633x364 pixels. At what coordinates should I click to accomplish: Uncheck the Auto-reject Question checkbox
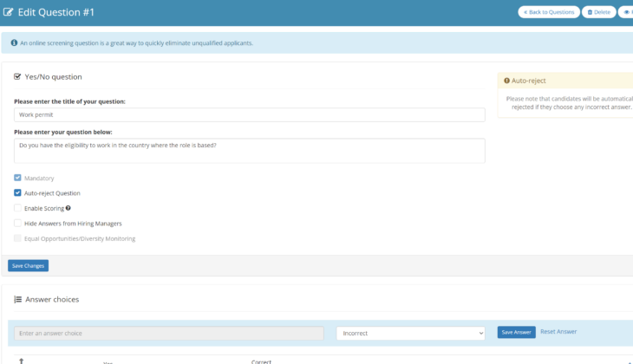click(17, 193)
